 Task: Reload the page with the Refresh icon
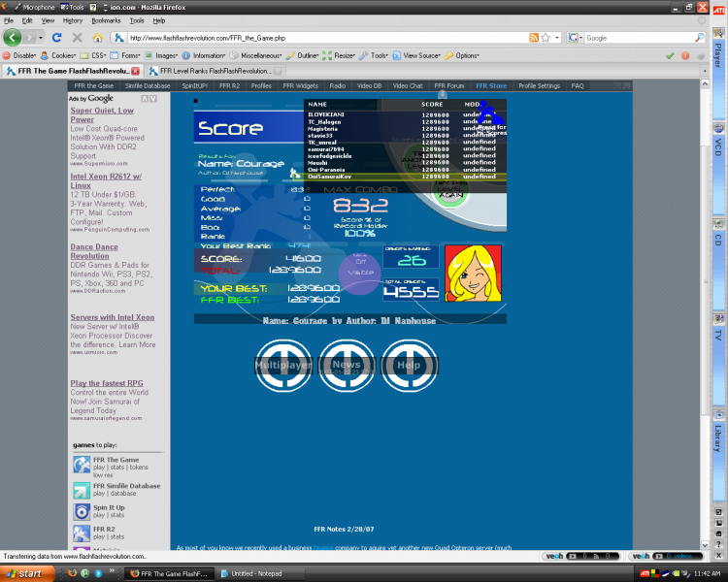pyautogui.click(x=57, y=38)
